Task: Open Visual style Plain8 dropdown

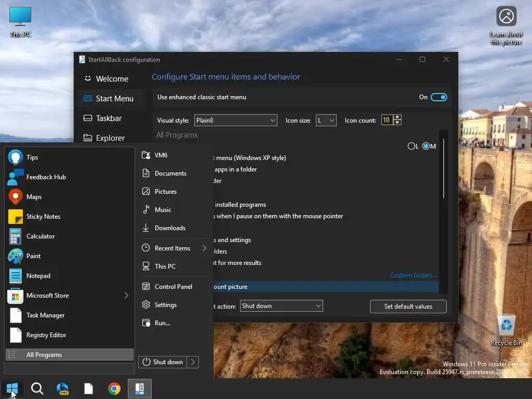Action: 235,121
